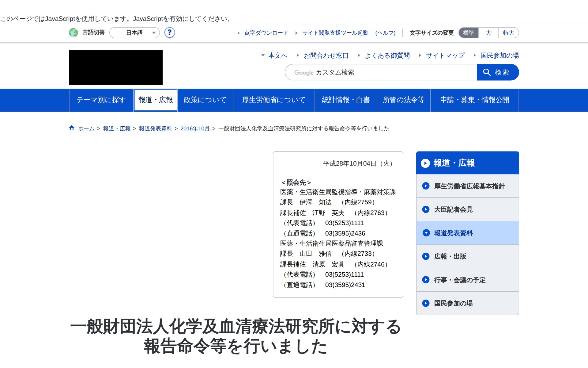Click the home icon in the breadcrumb
Viewport: 588px width, 368px height.
tap(71, 128)
